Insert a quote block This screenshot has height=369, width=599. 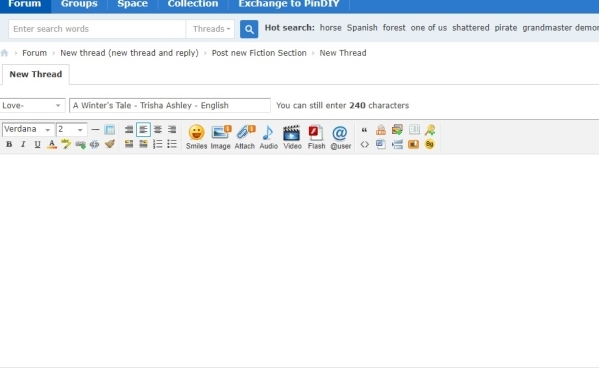(364, 130)
